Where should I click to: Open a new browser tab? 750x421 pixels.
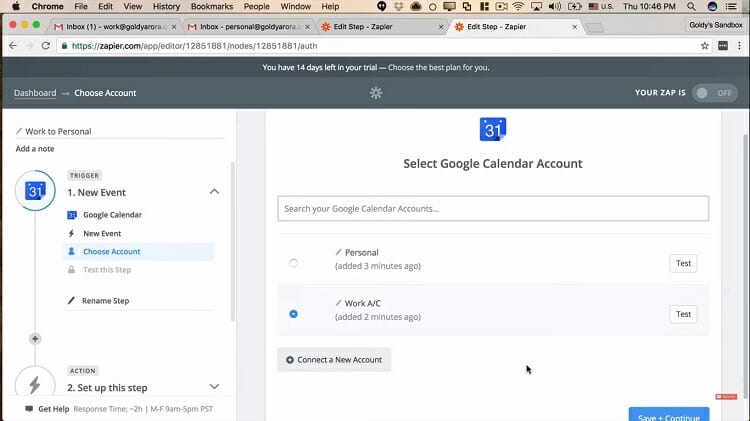[x=595, y=28]
